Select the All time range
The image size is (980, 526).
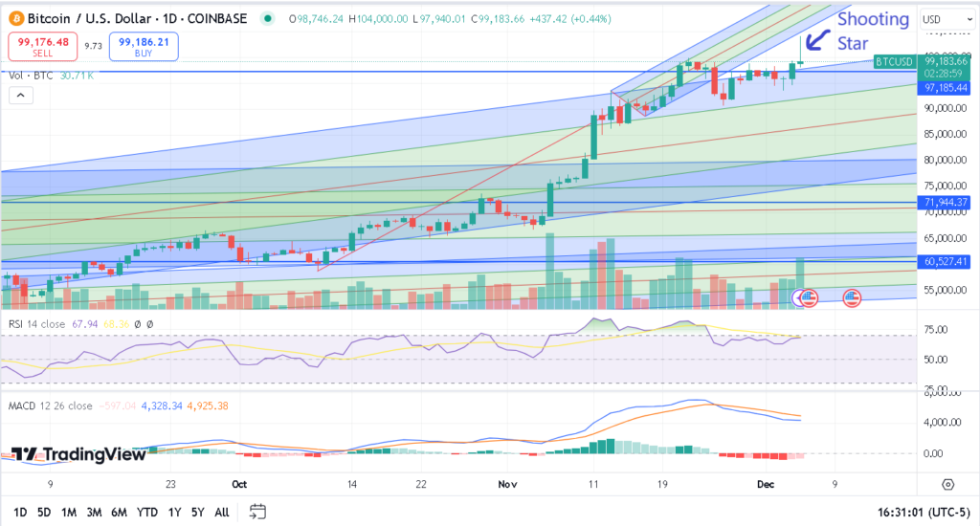(x=222, y=513)
